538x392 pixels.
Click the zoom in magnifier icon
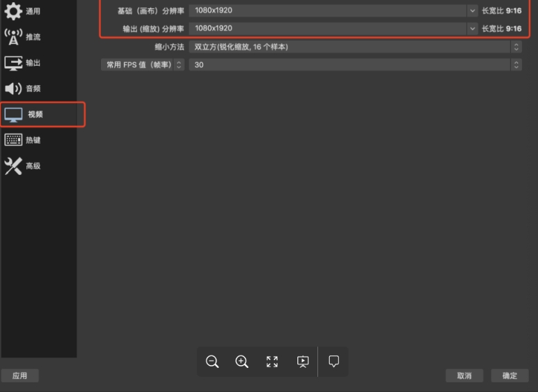tap(241, 362)
